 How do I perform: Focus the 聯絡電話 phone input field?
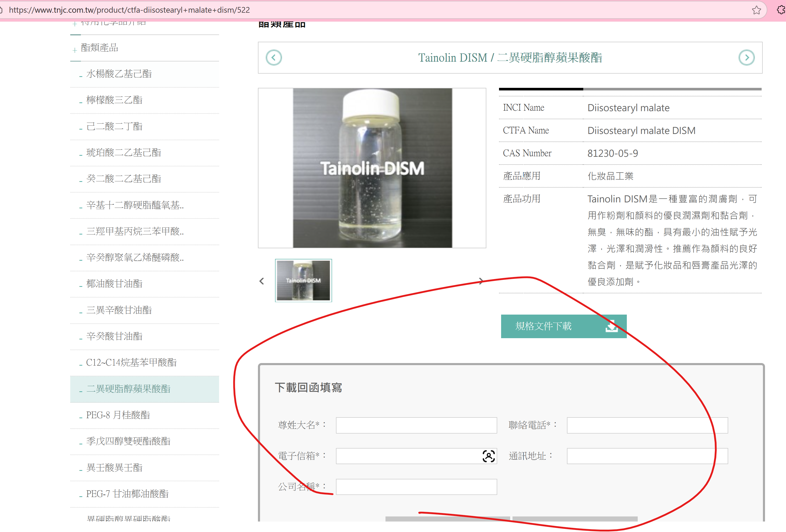pyautogui.click(x=647, y=425)
